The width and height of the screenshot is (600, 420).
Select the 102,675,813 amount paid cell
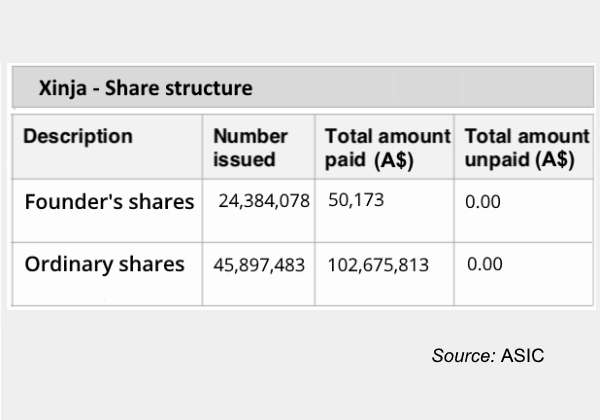point(378,265)
